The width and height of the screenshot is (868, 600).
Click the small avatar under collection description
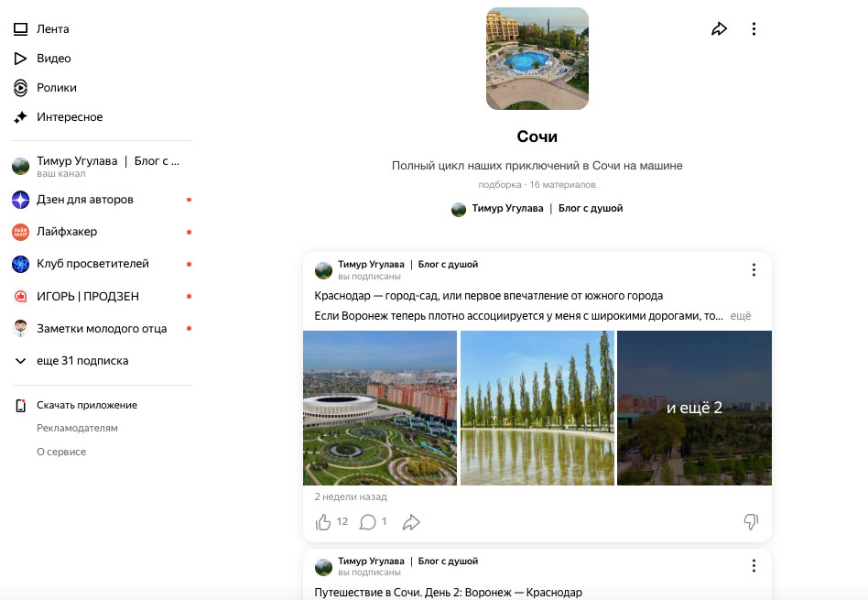pos(459,210)
